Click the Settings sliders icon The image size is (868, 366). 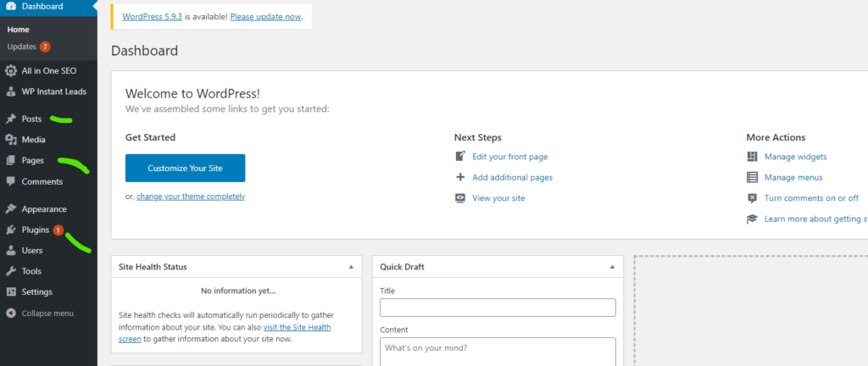pyautogui.click(x=10, y=292)
